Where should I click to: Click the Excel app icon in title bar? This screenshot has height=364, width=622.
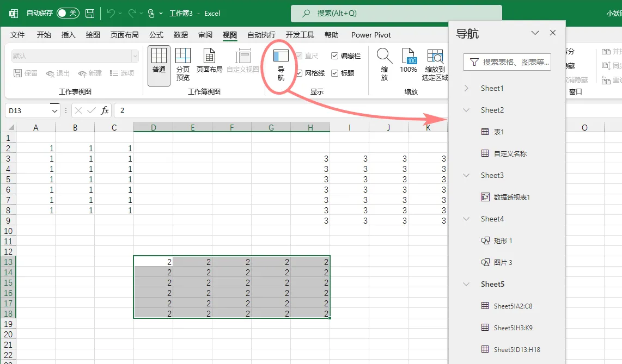(x=14, y=14)
